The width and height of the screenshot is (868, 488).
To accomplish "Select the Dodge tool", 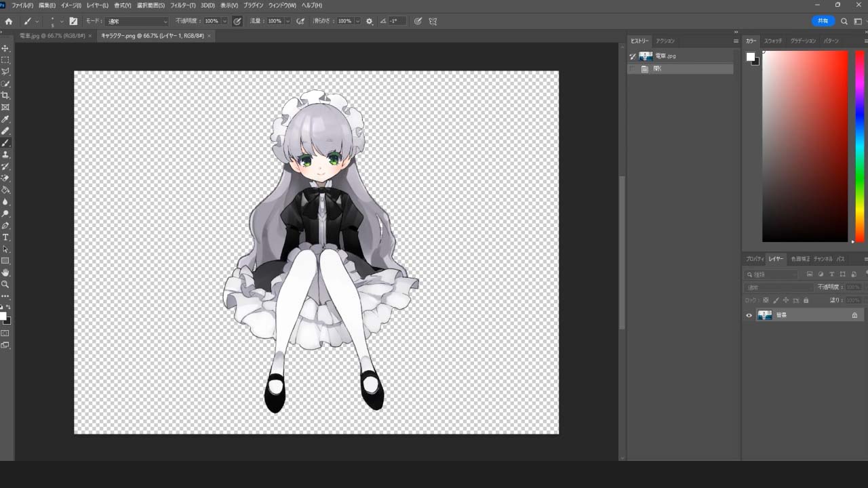I will (5, 213).
